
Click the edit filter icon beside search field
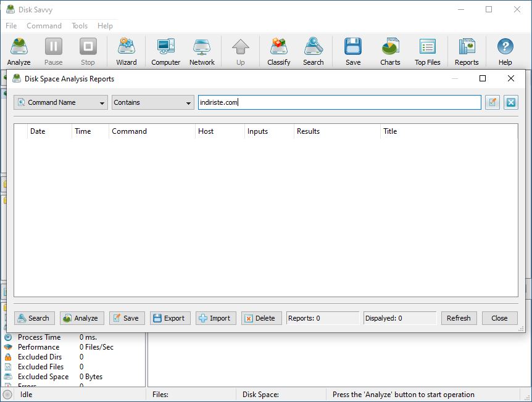(x=493, y=102)
